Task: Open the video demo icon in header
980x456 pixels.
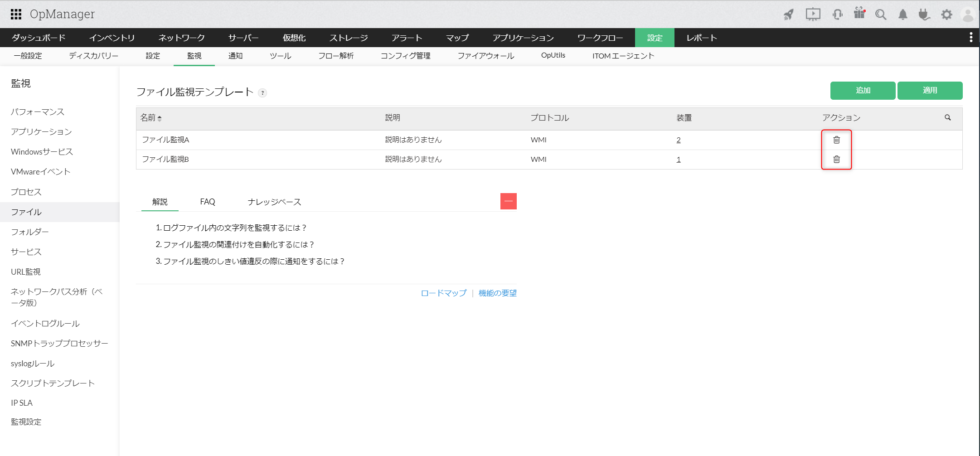Action: [813, 14]
